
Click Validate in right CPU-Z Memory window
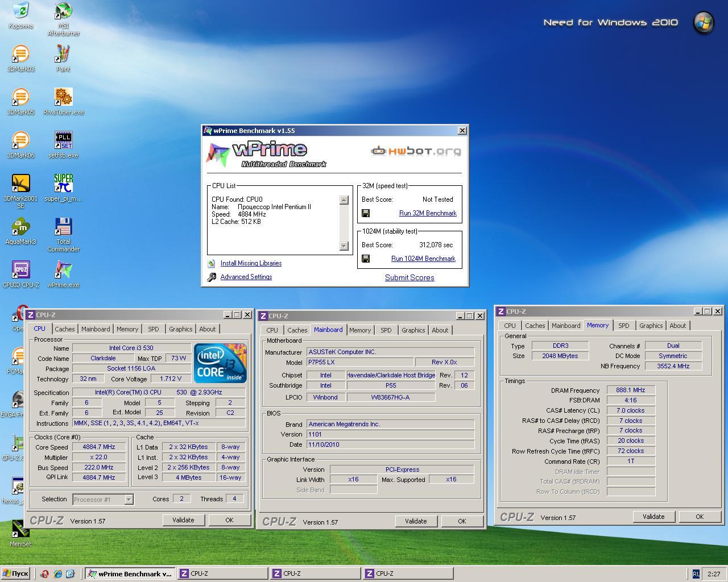click(x=653, y=517)
